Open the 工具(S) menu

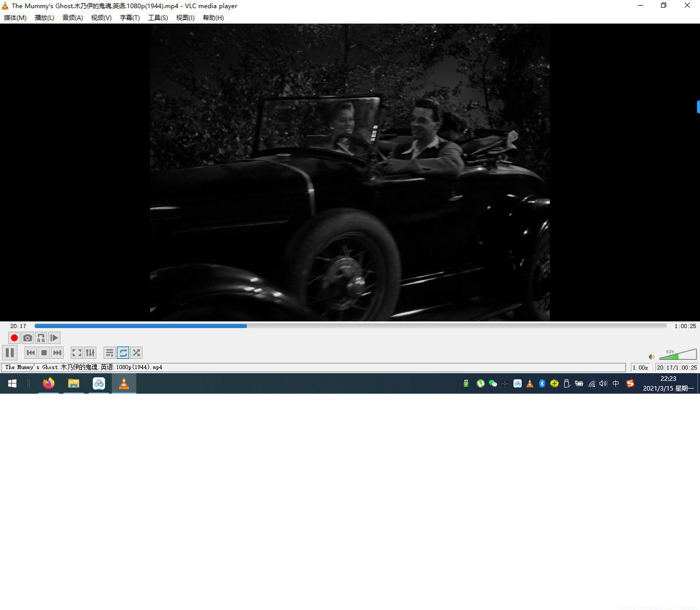point(158,17)
